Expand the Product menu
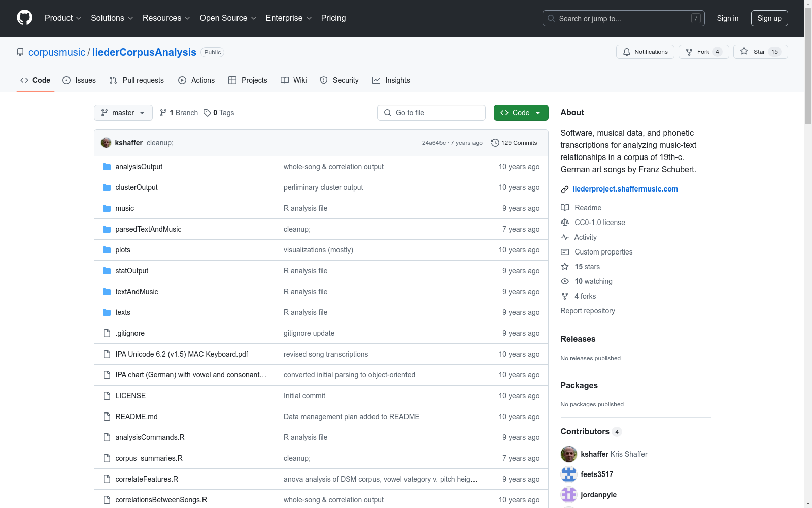Screen dimensions: 812x508 point(63,18)
